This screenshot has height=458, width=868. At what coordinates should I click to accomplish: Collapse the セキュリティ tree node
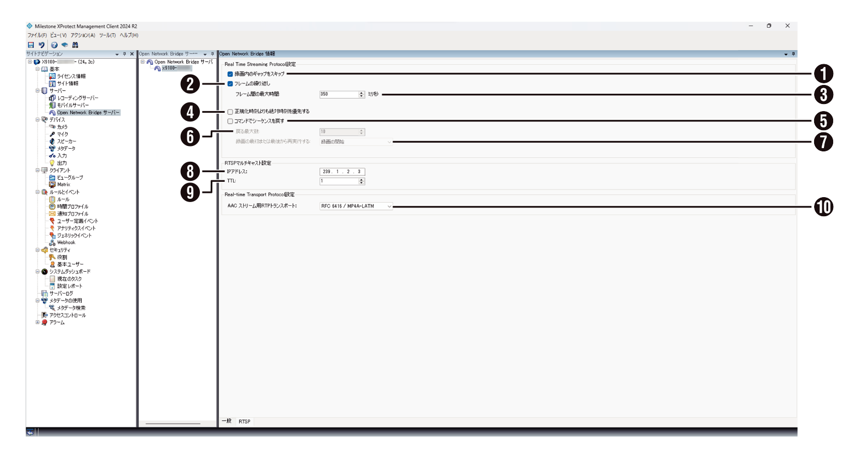coord(38,250)
